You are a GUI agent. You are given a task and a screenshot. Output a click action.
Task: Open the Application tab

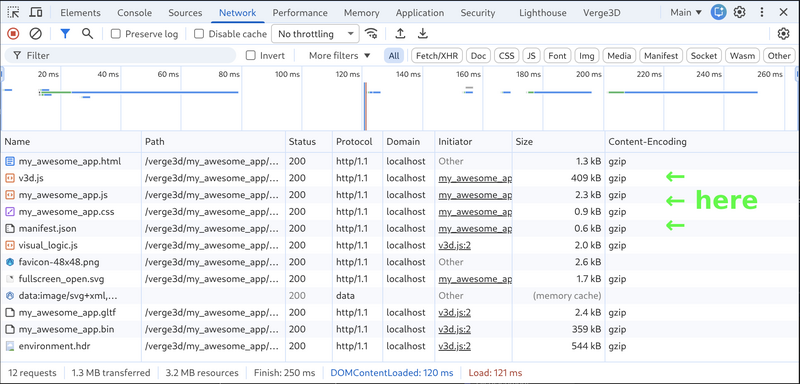(420, 13)
